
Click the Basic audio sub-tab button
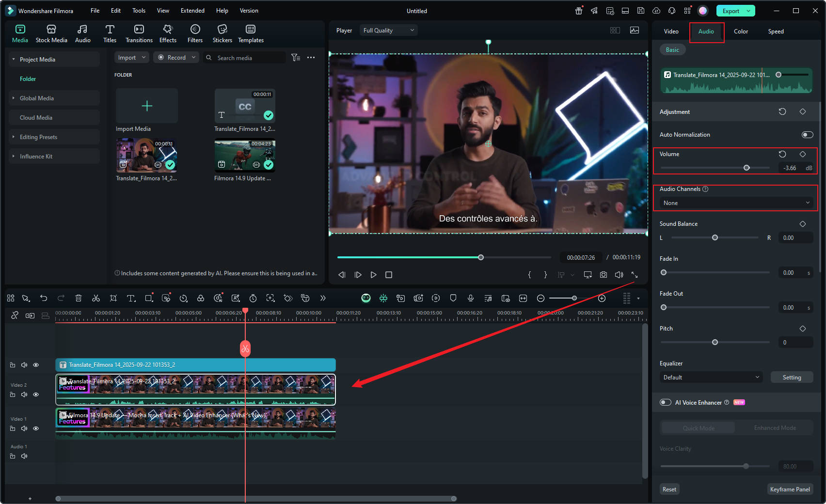coord(672,50)
